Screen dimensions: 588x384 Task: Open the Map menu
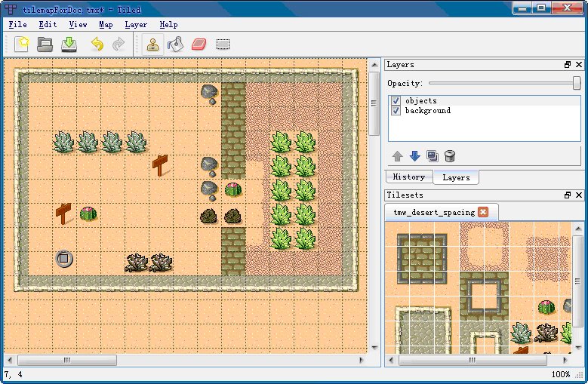(106, 25)
